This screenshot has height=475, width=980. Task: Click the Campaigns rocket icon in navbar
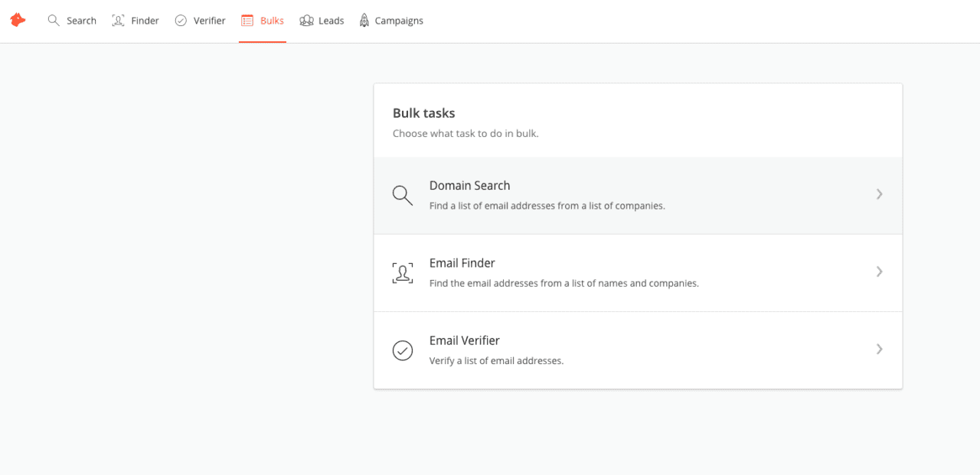pyautogui.click(x=362, y=21)
